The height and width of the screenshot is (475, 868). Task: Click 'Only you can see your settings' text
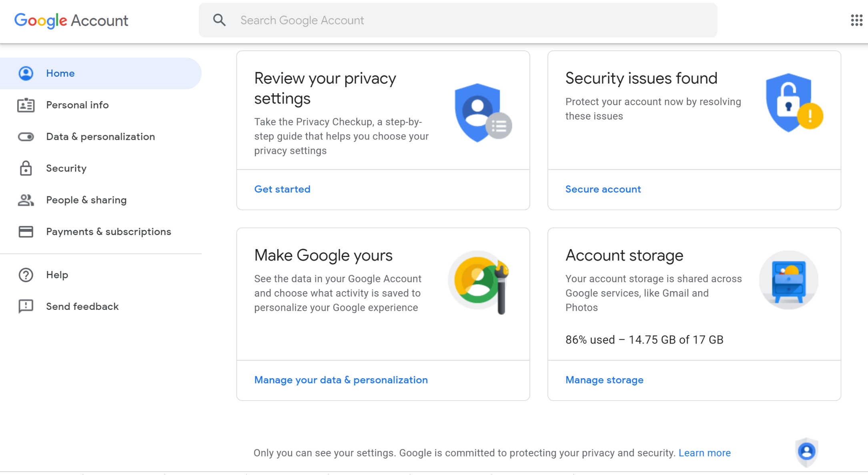[x=465, y=453]
